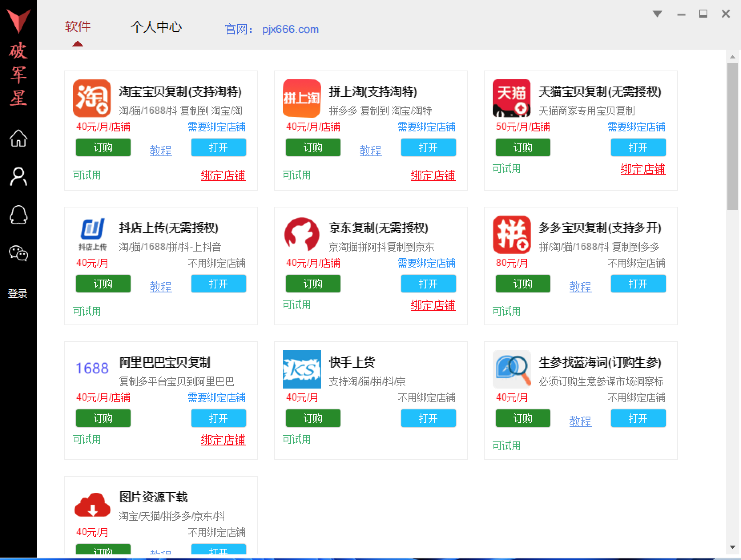The image size is (741, 560).
Task: Click 打开 for 拼上淘
Action: click(428, 147)
